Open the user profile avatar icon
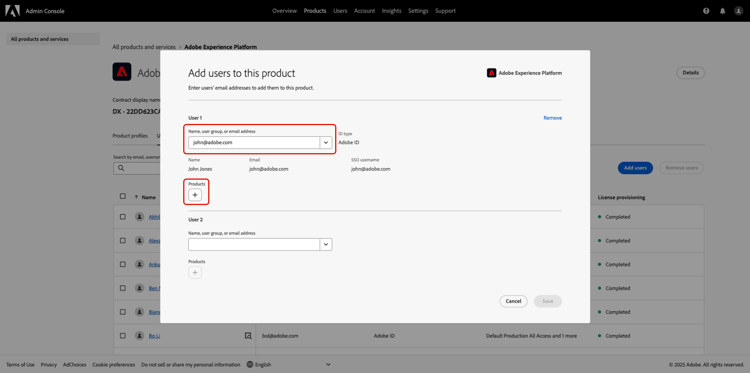The image size is (750, 373). [x=739, y=11]
